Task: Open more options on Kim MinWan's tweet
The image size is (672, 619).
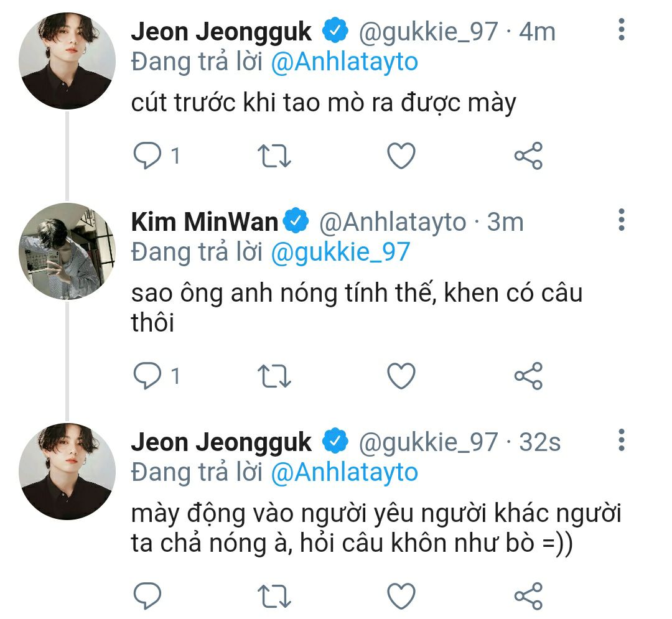Action: point(621,220)
